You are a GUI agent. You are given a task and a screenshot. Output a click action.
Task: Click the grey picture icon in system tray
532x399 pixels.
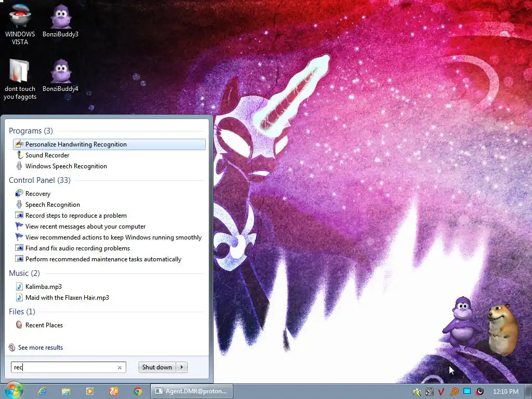click(430, 392)
